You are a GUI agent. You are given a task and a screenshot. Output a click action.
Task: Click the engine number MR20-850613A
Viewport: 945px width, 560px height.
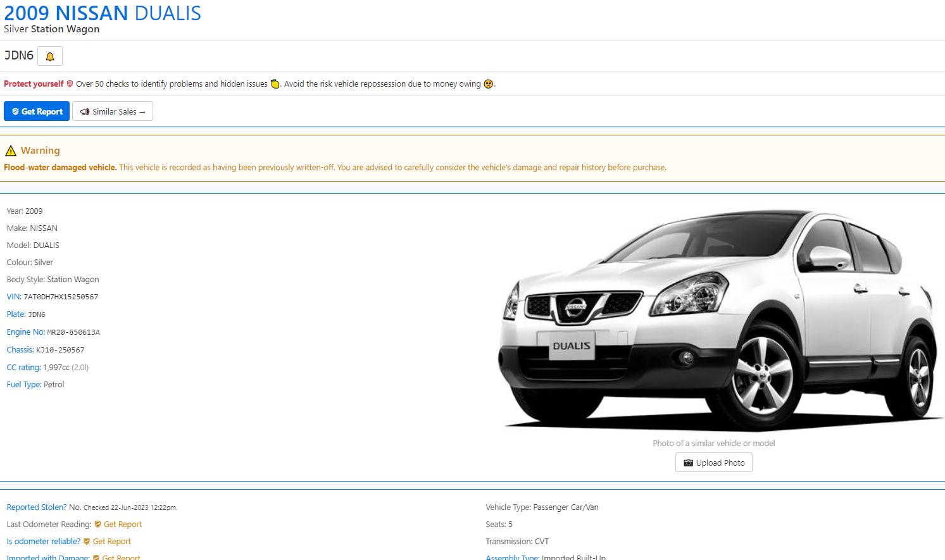click(x=73, y=332)
